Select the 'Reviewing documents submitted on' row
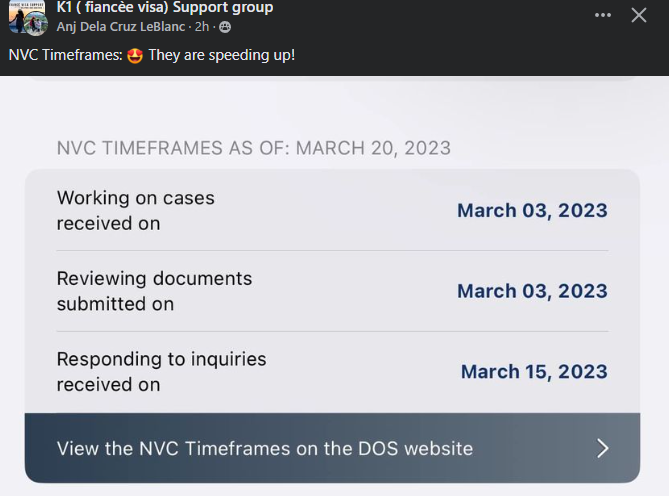 pos(332,291)
